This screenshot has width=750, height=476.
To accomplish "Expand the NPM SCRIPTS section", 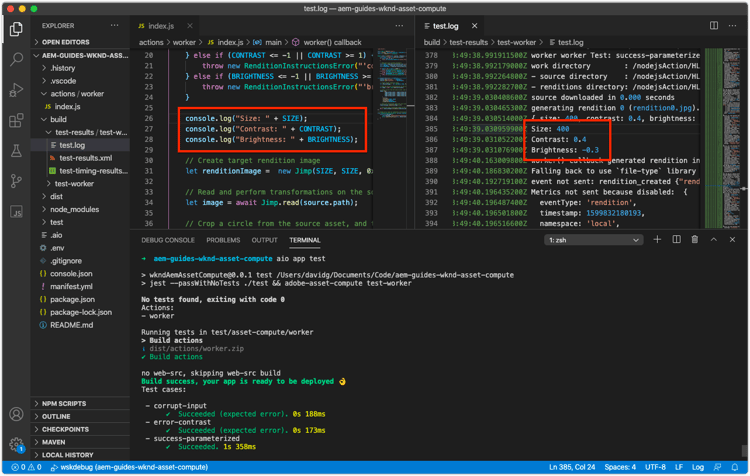I will click(64, 403).
